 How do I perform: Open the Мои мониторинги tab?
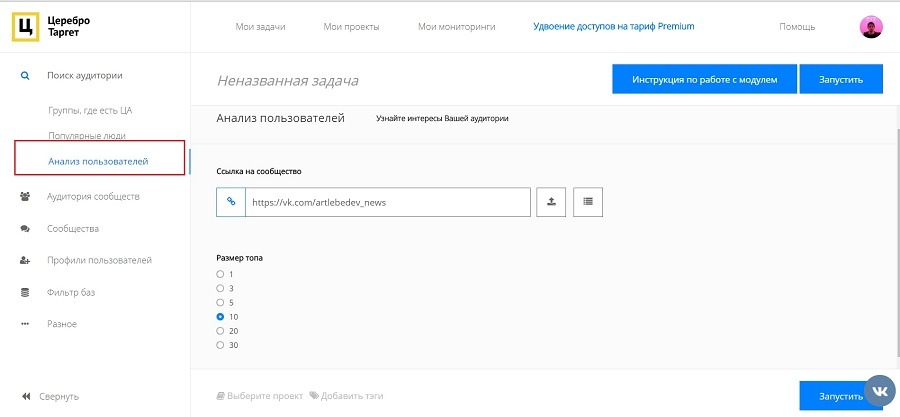pyautogui.click(x=456, y=26)
